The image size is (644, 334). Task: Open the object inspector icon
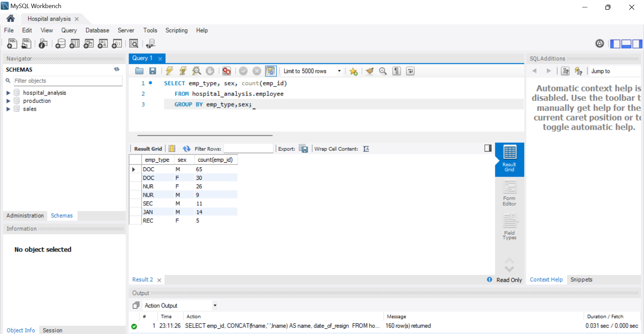coord(43,44)
